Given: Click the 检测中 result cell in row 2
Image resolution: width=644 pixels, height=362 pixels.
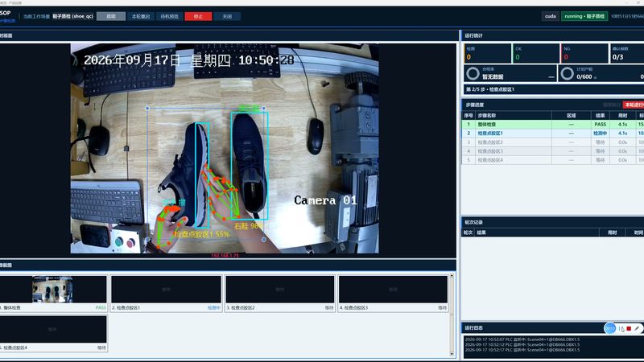Looking at the screenshot, I should 600,133.
